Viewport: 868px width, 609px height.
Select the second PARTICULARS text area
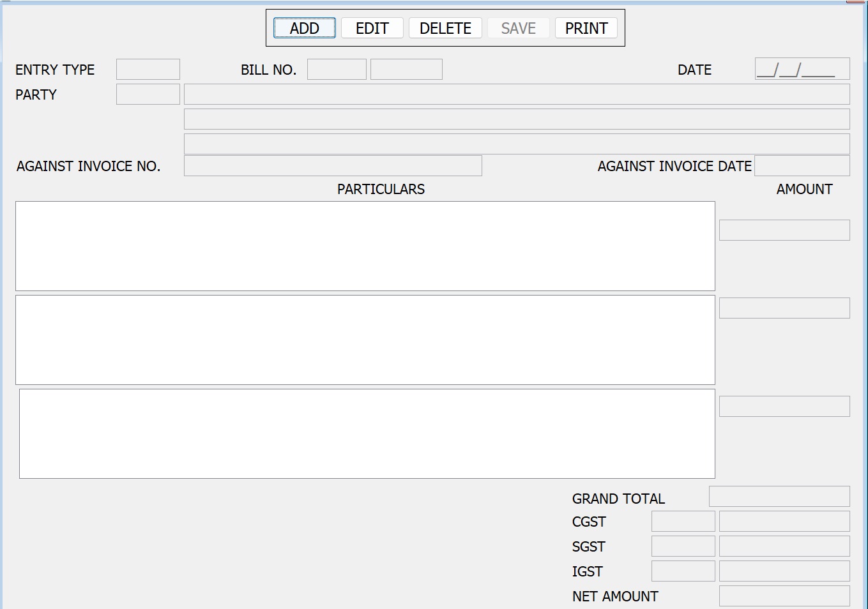(365, 340)
